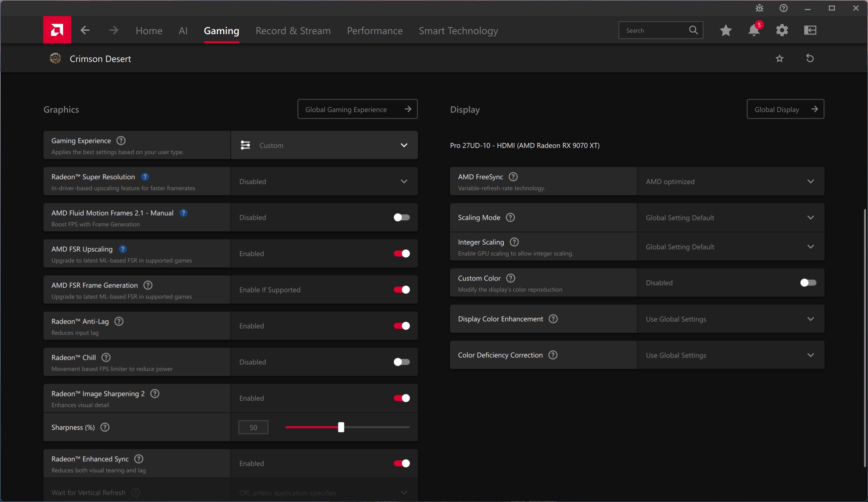Enable AMD Fluid Motion Frames 2.1 toggle
Screen dimensions: 868x502
pos(402,217)
